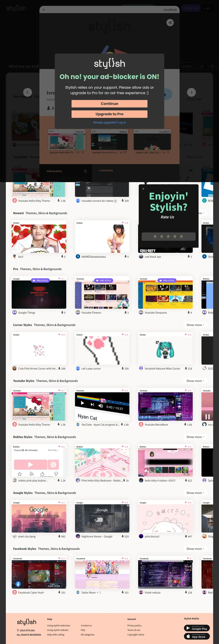The width and height of the screenshot is (219, 644).
Task: Rate three stars in the Rate Us popup
Action: 168,237
